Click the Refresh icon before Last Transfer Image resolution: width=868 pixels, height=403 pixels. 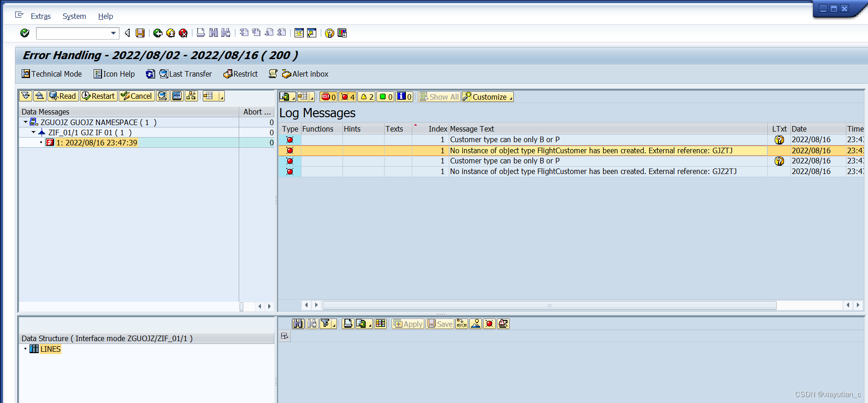150,74
